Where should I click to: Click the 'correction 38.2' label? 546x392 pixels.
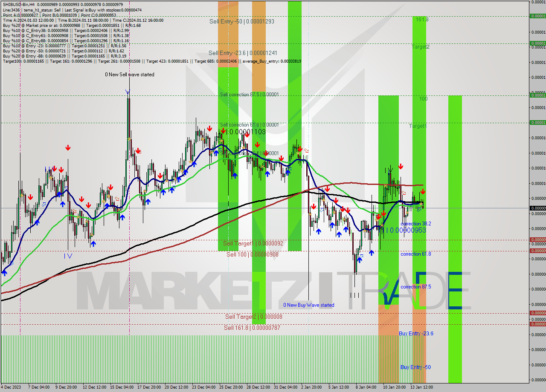pos(416,224)
